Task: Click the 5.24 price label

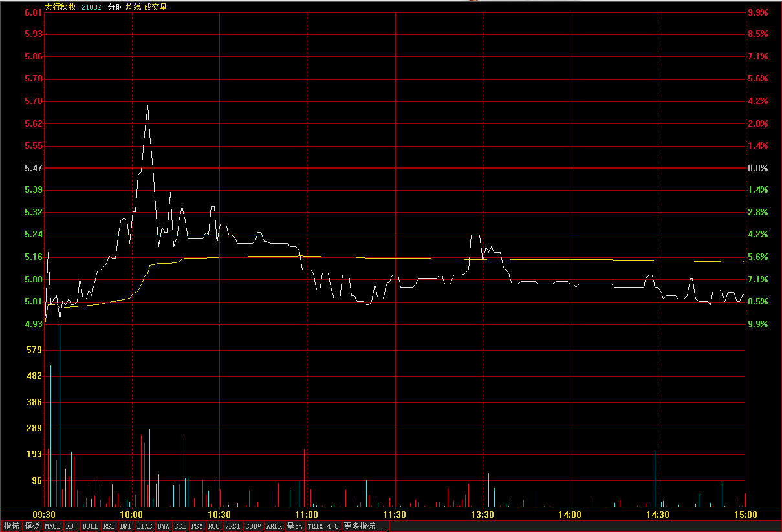Action: tap(34, 234)
